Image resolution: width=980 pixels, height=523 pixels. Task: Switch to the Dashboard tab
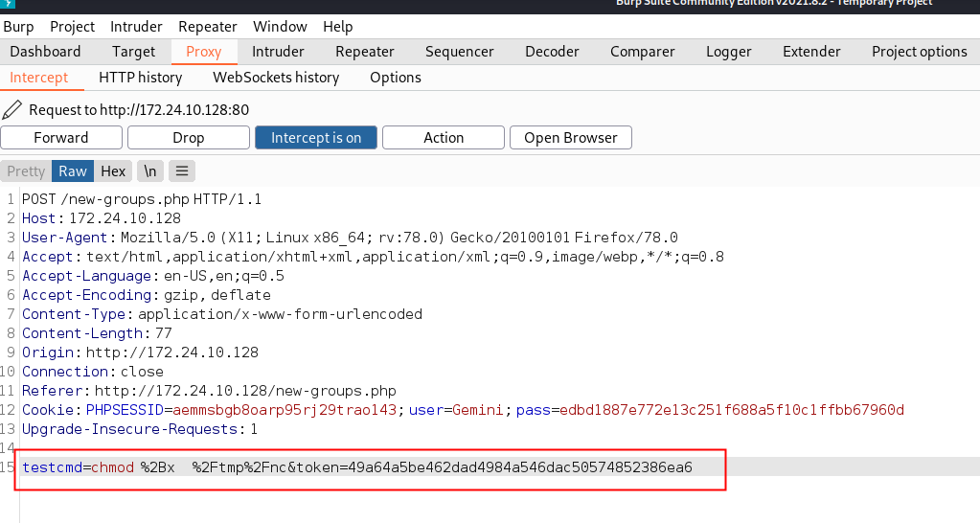(45, 52)
